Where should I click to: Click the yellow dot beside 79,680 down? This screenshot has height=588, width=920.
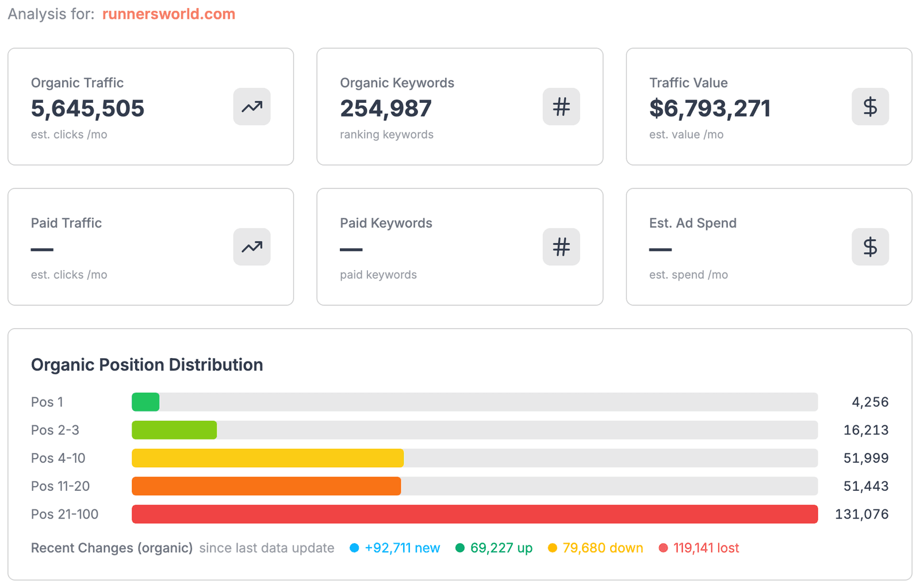(x=553, y=548)
